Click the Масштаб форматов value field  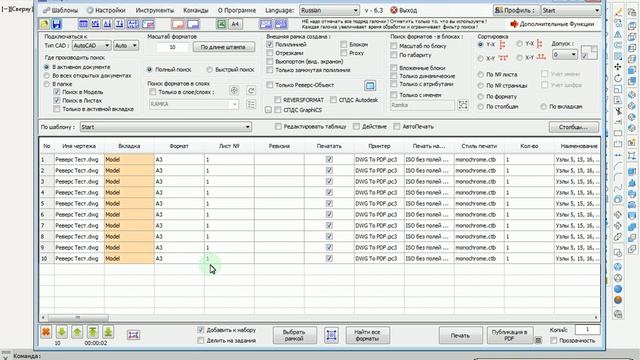(x=172, y=47)
